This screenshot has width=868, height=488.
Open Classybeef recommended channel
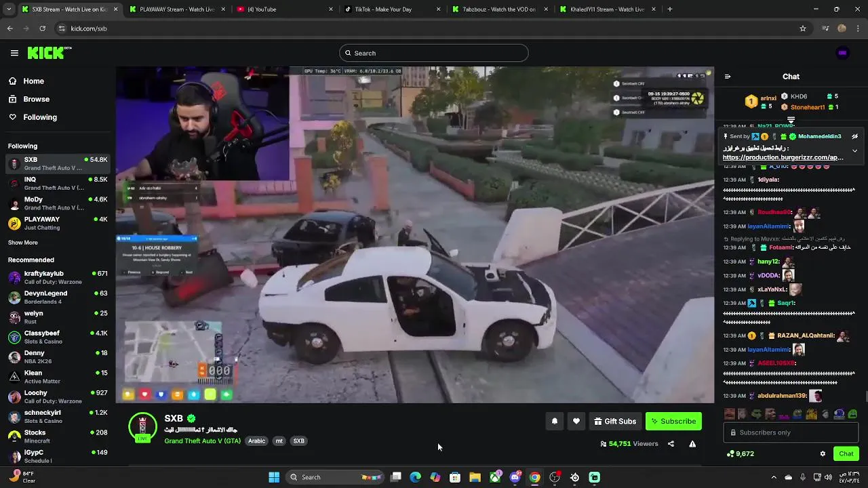[58, 337]
